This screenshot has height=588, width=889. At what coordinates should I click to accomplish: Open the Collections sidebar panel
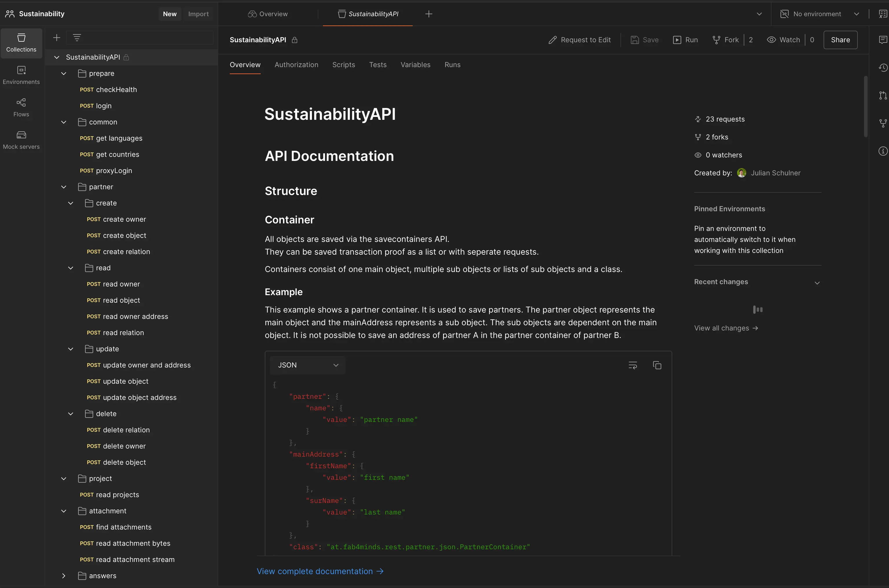[21, 43]
